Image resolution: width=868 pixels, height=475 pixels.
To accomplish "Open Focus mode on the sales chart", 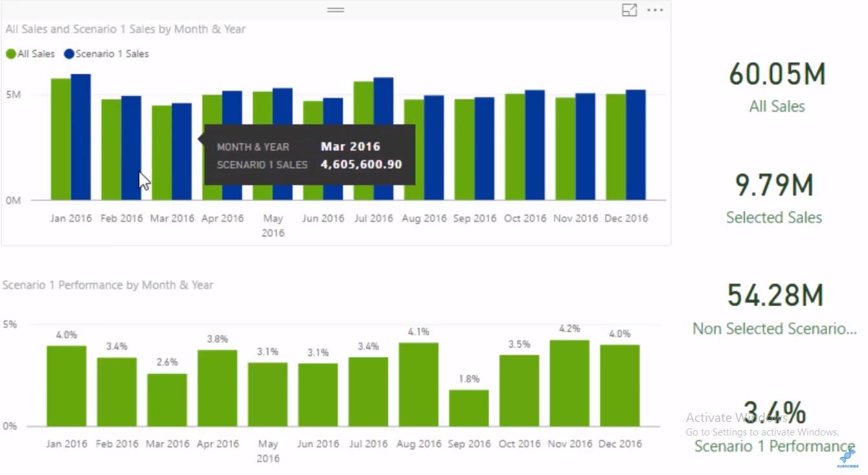I will [x=629, y=10].
